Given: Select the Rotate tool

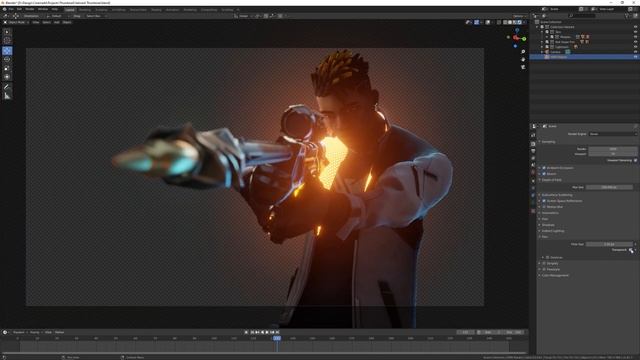Looking at the screenshot, I should point(7,60).
